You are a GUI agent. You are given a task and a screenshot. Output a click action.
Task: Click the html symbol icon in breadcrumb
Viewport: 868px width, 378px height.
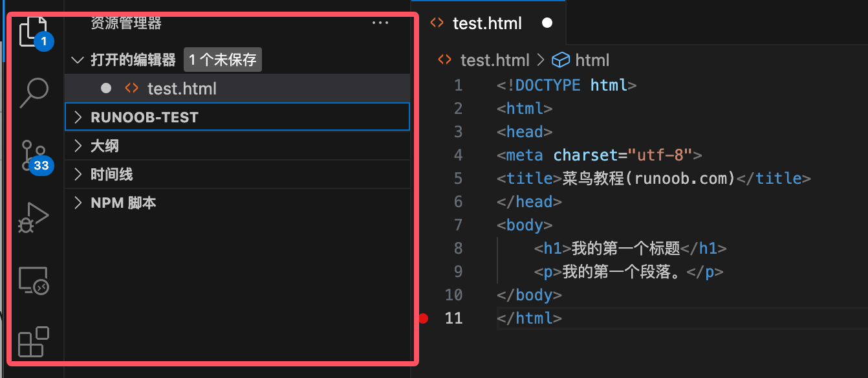tap(560, 60)
